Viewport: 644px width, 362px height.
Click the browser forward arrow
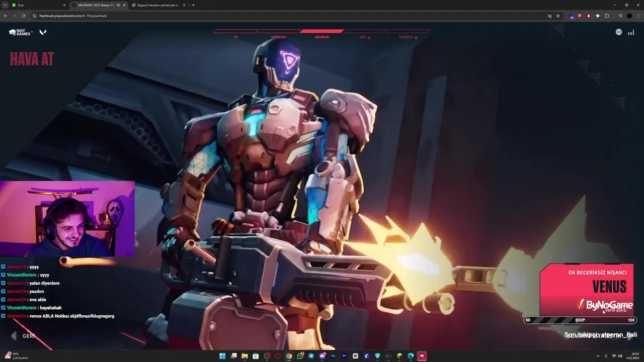click(x=15, y=16)
